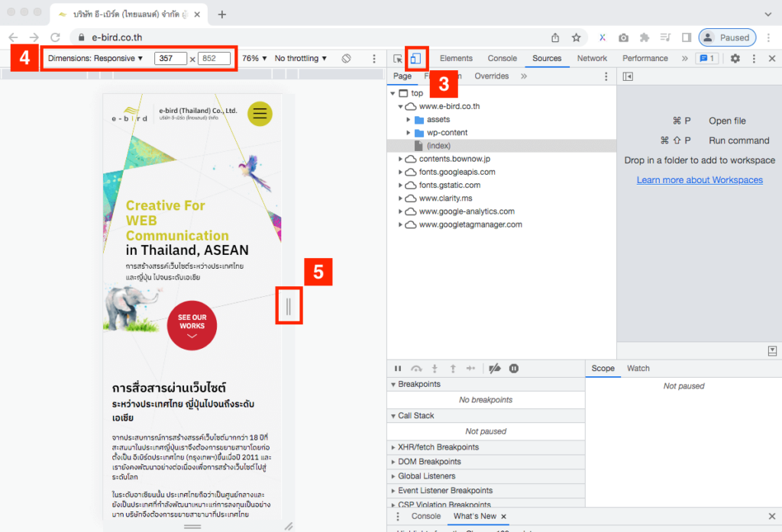Enable pause on exceptions

[x=513, y=369]
